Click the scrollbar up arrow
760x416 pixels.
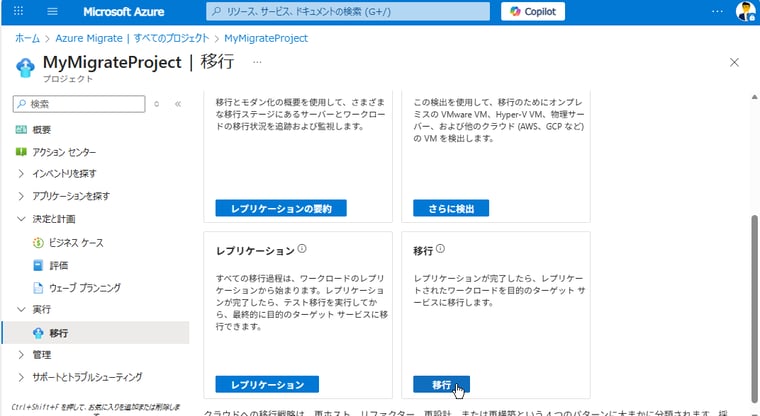click(x=755, y=97)
